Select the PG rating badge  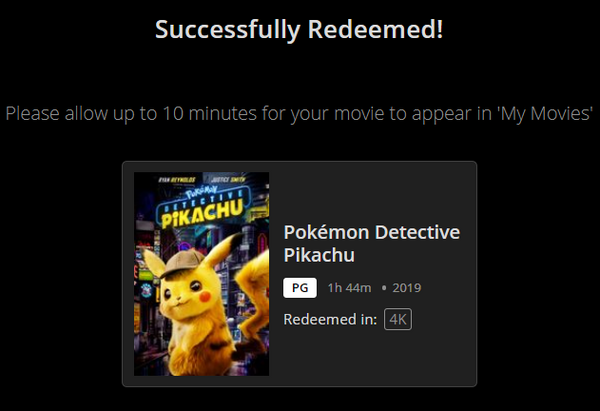coord(300,288)
